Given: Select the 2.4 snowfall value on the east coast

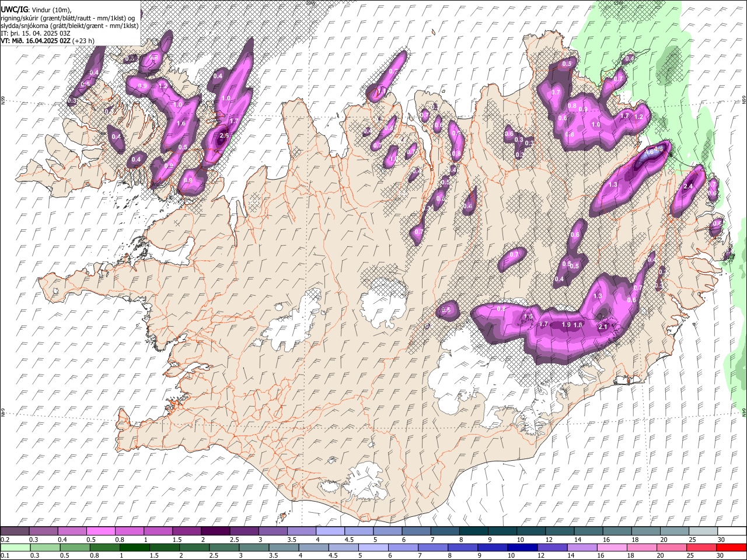Looking at the screenshot, I should pyautogui.click(x=688, y=186).
